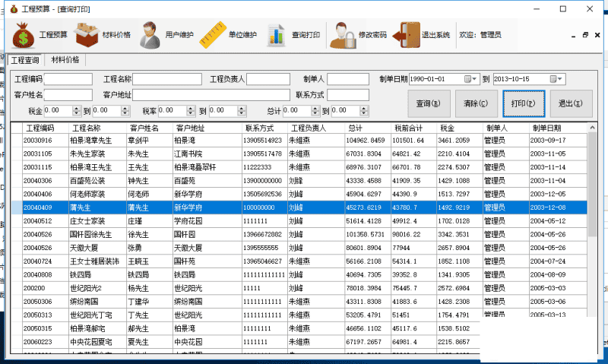Select row 20040512 庄女士家装
This screenshot has width=608, height=364.
[x=299, y=221]
